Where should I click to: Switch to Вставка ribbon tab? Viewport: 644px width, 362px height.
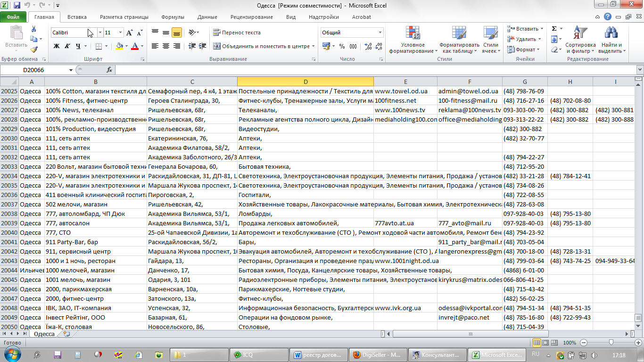77,17
